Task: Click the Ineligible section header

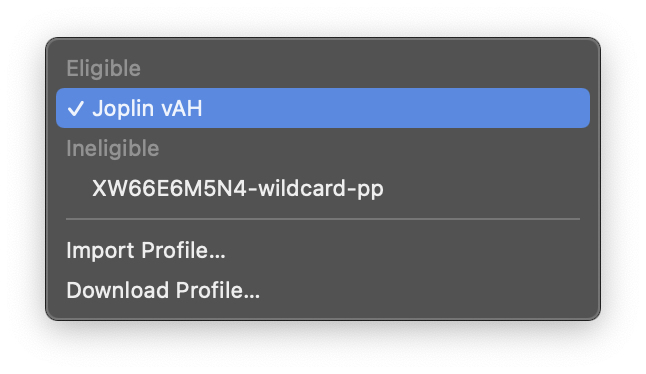Action: click(x=112, y=148)
